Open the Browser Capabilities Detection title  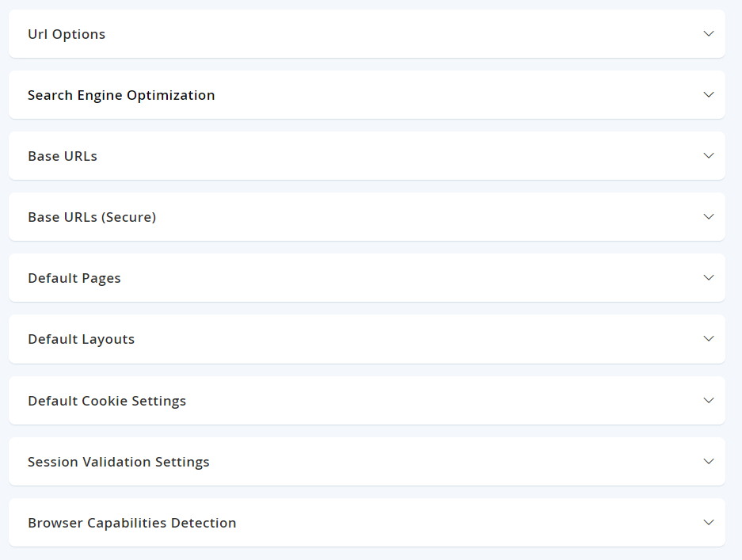coord(132,523)
